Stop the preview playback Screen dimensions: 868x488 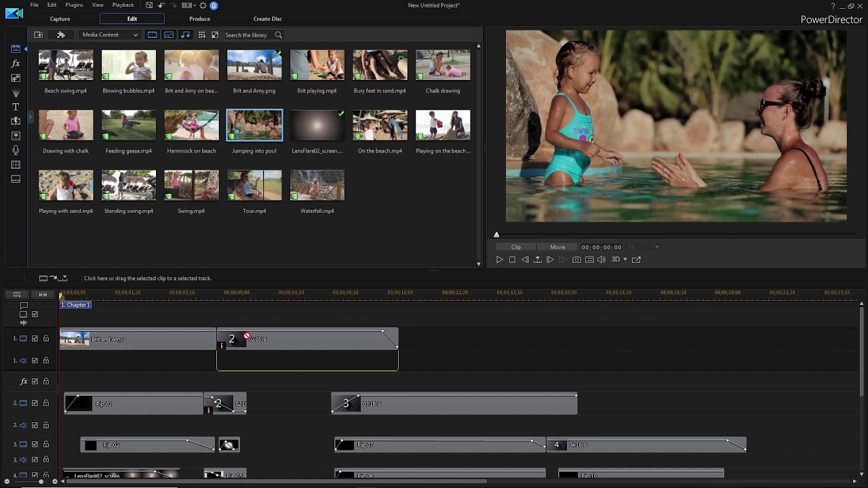point(512,260)
